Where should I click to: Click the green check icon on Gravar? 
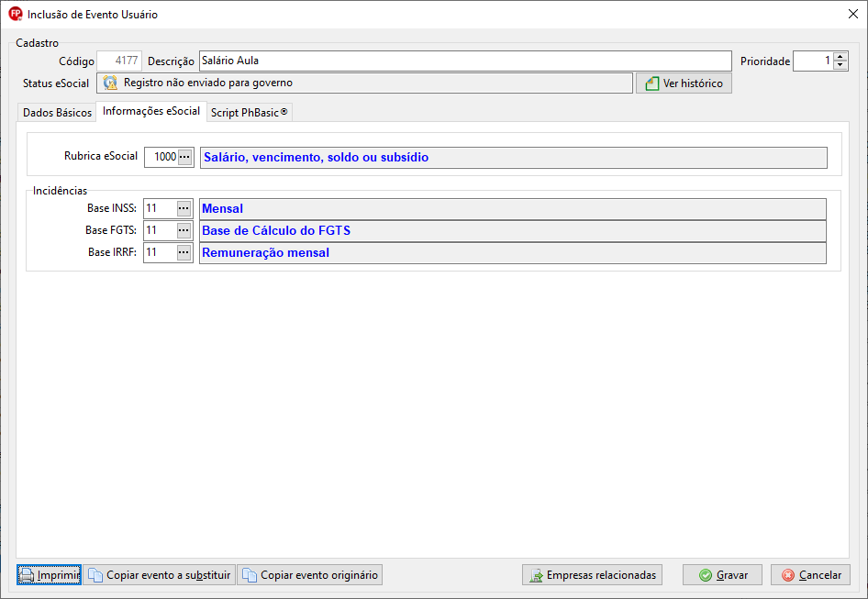pos(706,575)
